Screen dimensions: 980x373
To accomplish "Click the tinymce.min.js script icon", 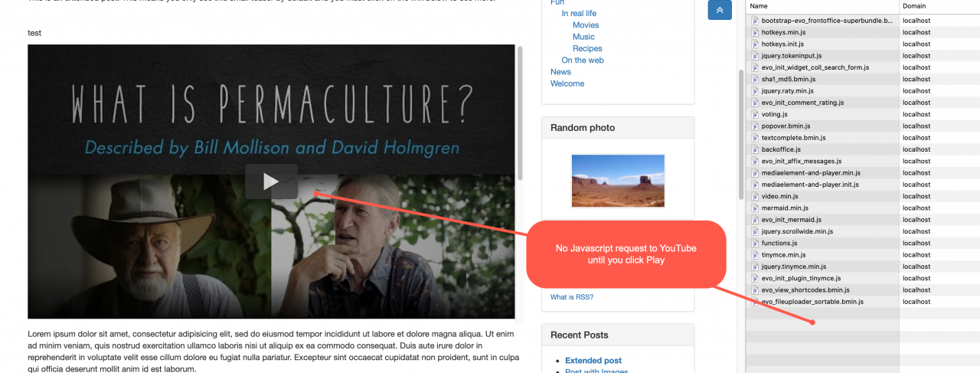I will tap(754, 255).
